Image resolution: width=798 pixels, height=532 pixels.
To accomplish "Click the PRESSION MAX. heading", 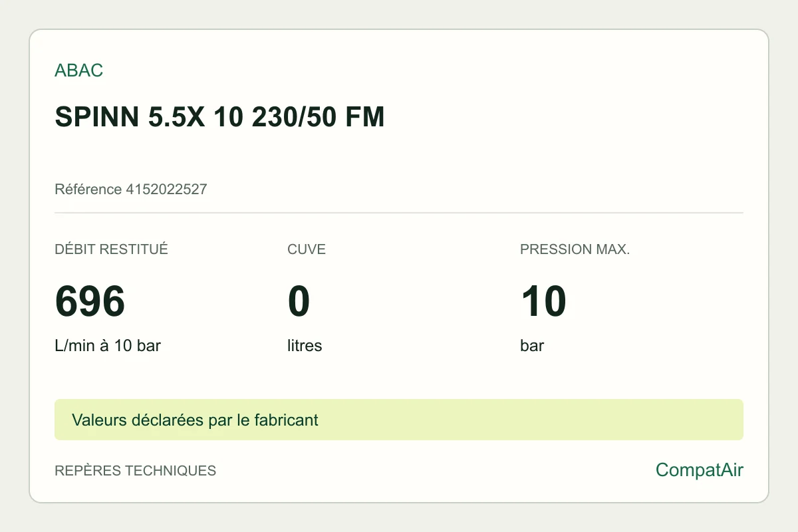I will coord(575,249).
